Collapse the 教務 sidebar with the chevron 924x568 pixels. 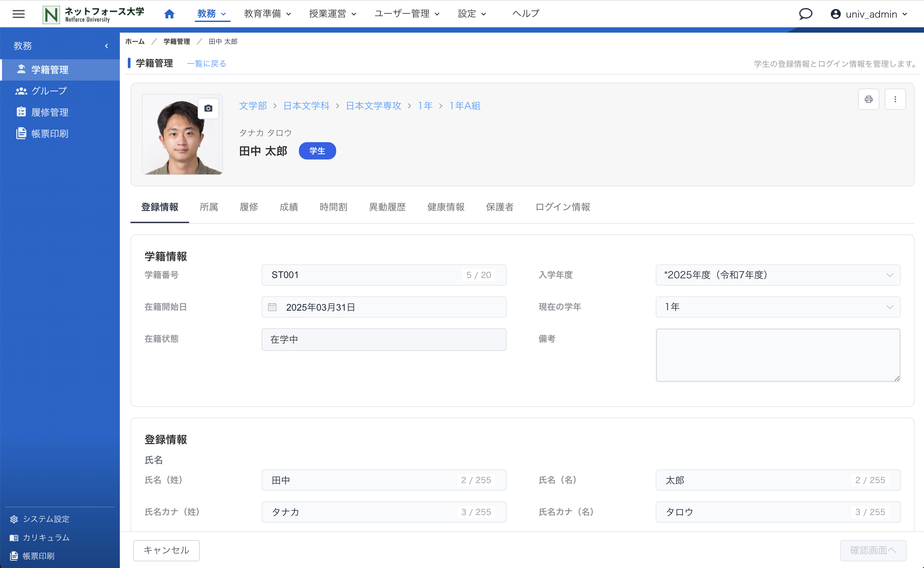pyautogui.click(x=106, y=46)
